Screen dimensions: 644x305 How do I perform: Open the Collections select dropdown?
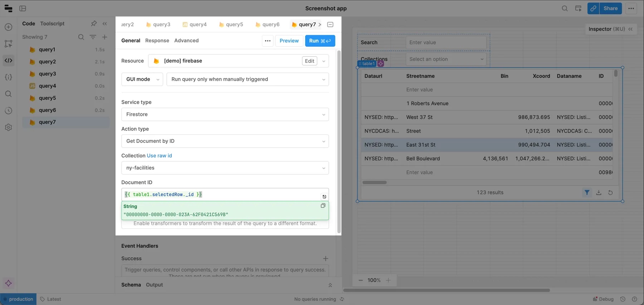(x=446, y=59)
